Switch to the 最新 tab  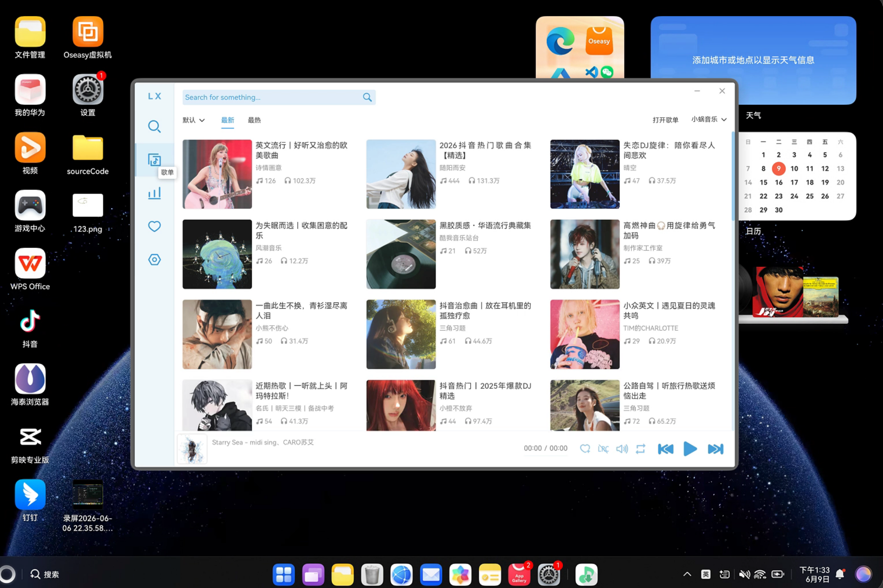227,120
